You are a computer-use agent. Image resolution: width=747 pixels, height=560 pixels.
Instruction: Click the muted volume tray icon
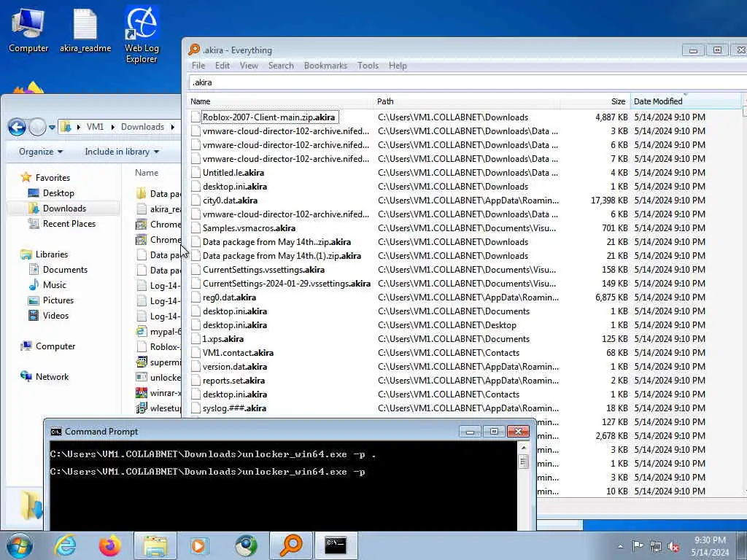[673, 546]
